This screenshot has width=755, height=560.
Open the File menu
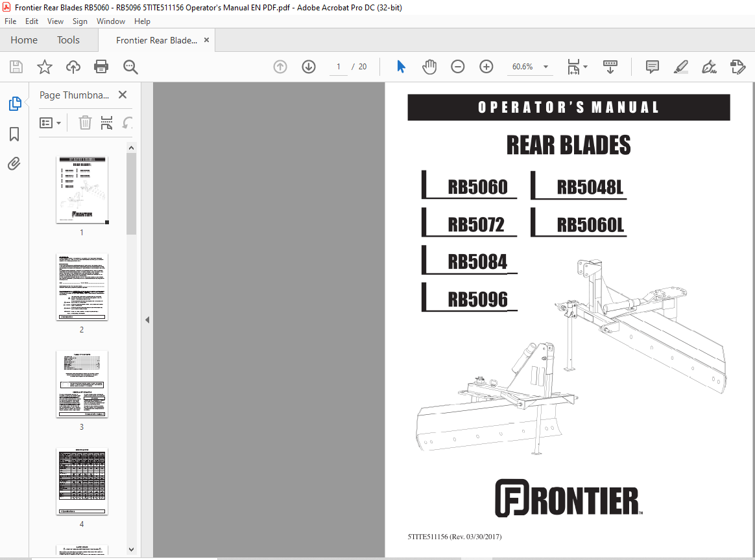click(10, 21)
